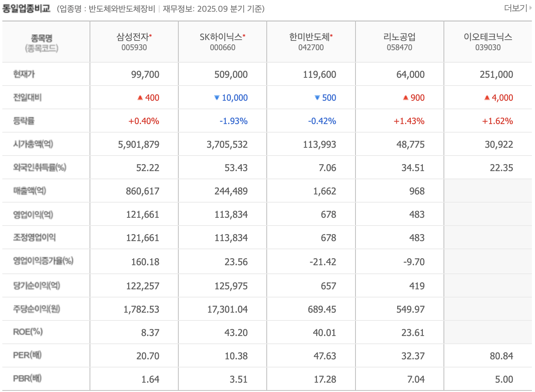
Task: Click ROE value 40.01
Action: click(x=324, y=332)
